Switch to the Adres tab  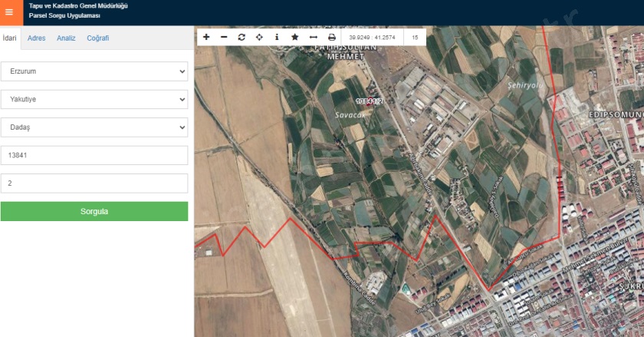[36, 38]
